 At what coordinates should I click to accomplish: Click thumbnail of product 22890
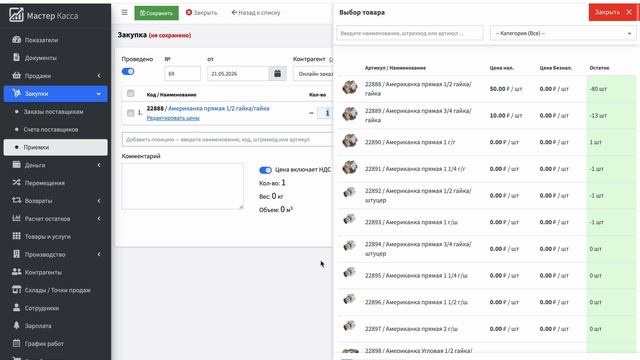(350, 141)
